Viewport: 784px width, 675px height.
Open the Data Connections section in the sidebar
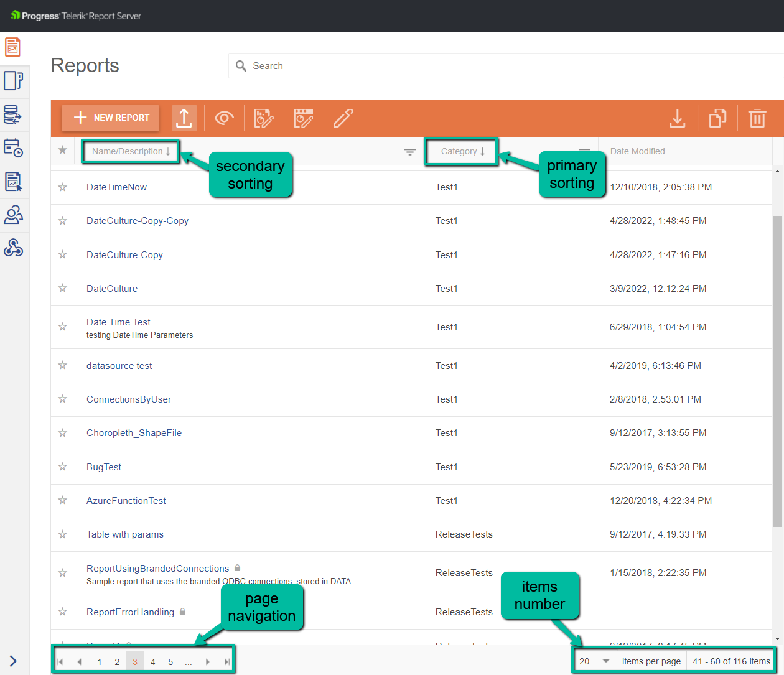pos(14,114)
